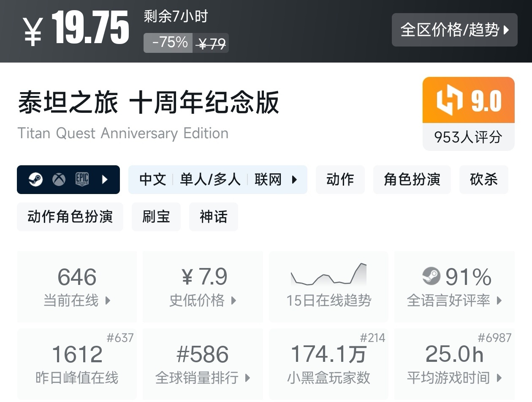Open the 神话 tag
The width and height of the screenshot is (532, 402).
pyautogui.click(x=214, y=217)
